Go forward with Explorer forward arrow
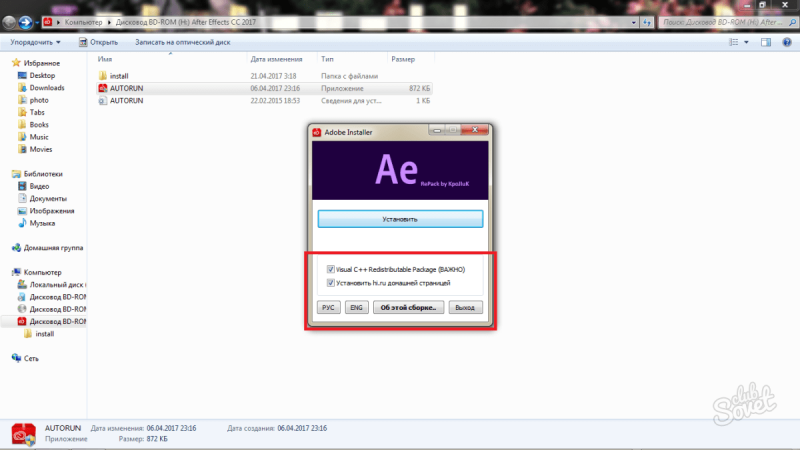Viewport: 800px width, 450px height. [25, 22]
